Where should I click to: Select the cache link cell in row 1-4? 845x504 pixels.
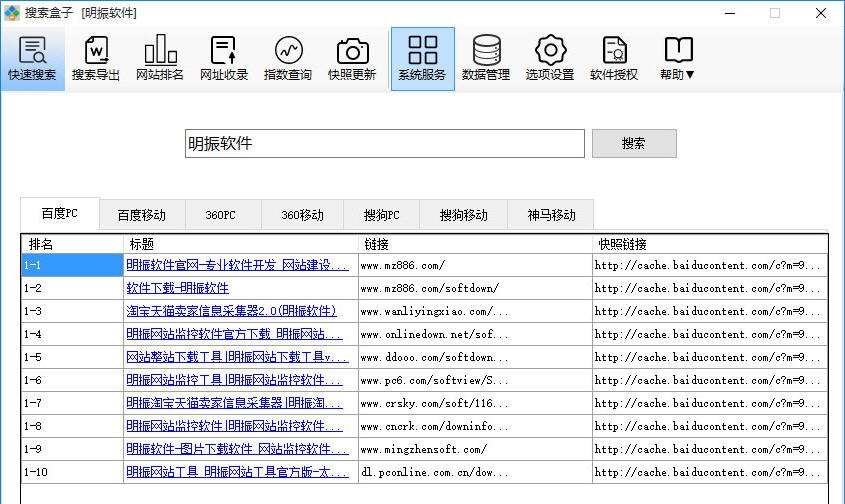[710, 334]
